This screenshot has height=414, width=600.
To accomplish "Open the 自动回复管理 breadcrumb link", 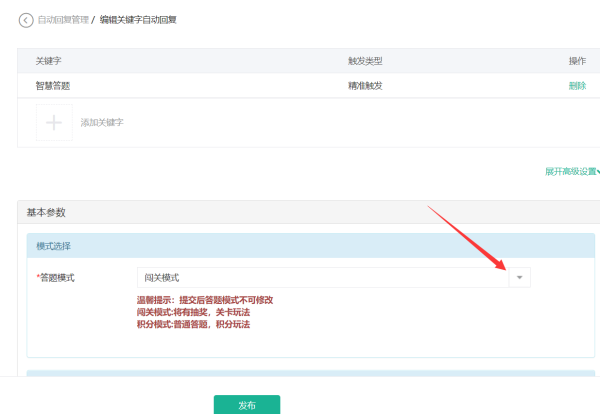I will 63,20.
